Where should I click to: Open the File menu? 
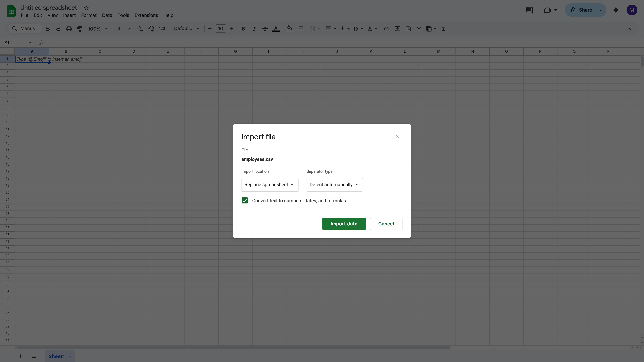(24, 15)
